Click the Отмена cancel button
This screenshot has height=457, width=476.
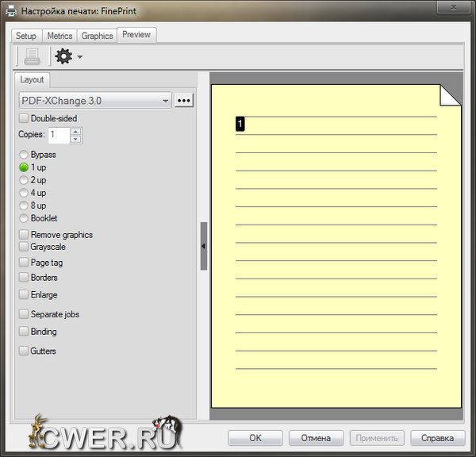point(316,438)
